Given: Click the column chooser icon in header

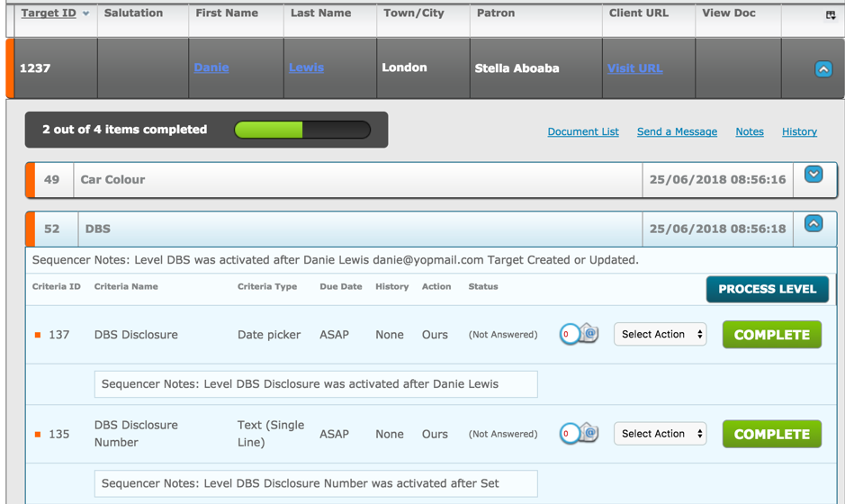Looking at the screenshot, I should (x=831, y=15).
